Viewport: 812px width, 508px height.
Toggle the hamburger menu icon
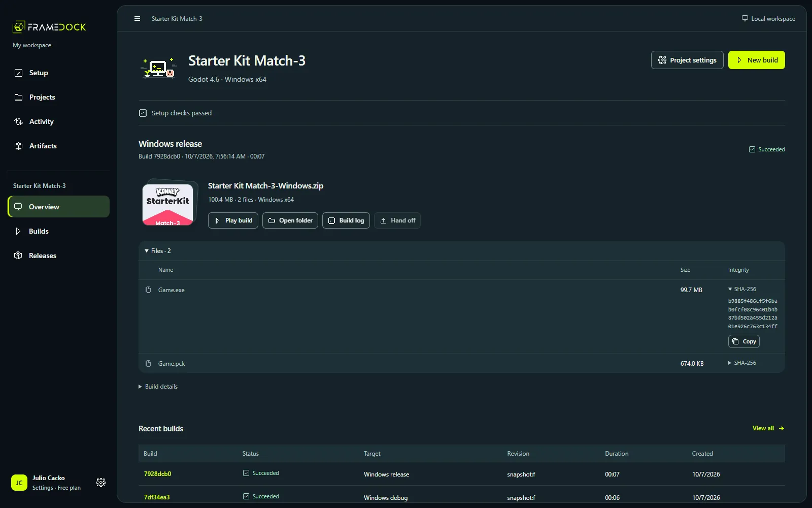pos(137,19)
